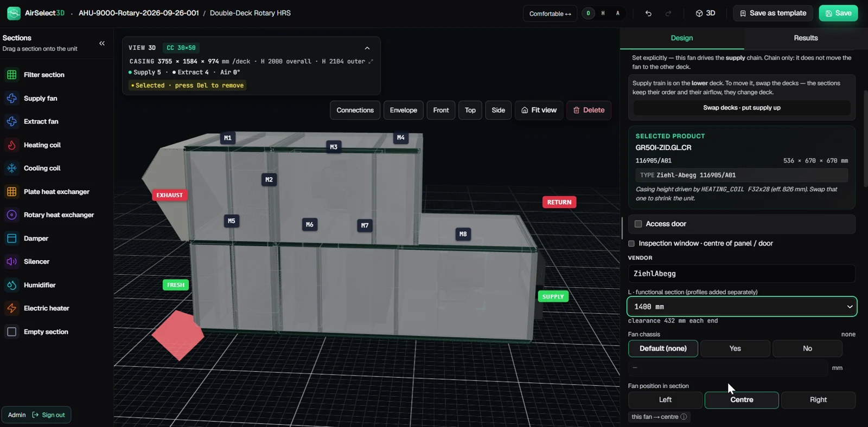This screenshot has width=868, height=427.
Task: Select the Supply fan icon
Action: 12,98
